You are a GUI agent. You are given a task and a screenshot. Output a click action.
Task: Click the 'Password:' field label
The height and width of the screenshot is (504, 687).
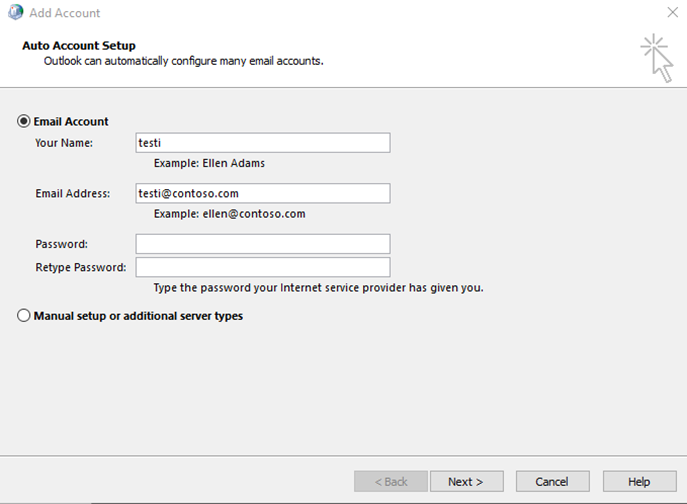(61, 244)
